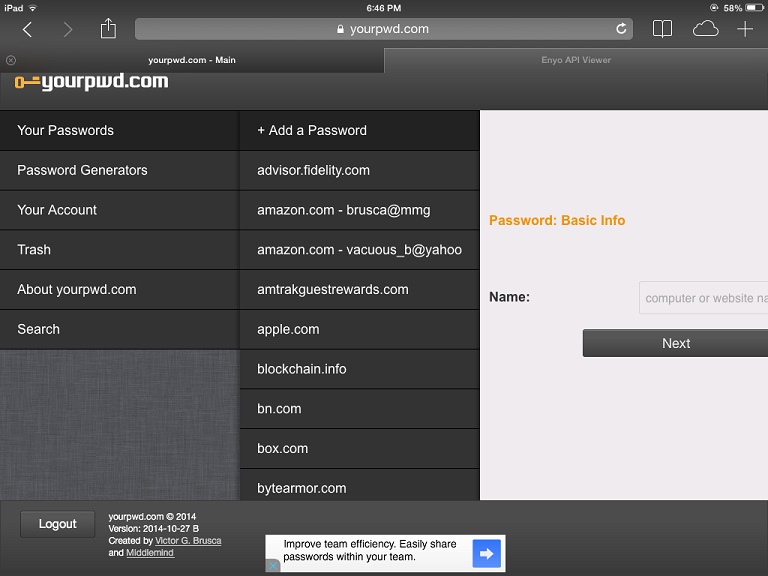Tap the orientation lock status icon

click(x=714, y=8)
